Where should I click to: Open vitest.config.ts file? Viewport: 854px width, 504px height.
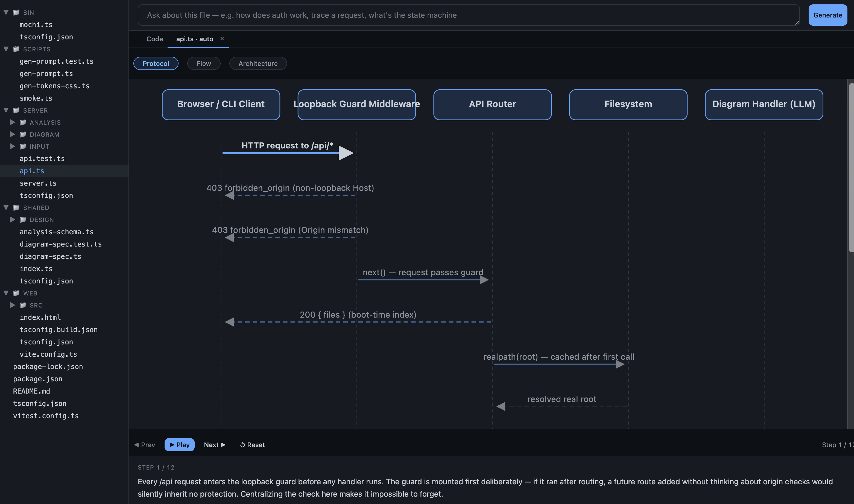pyautogui.click(x=46, y=415)
